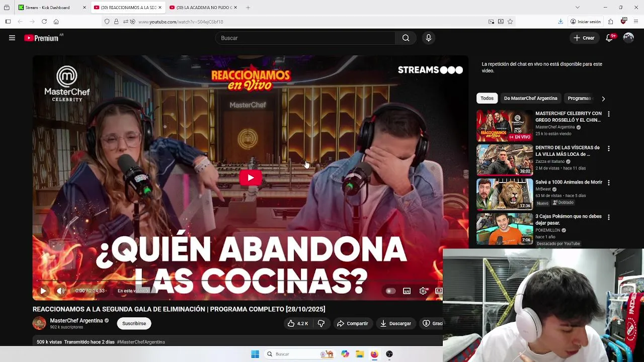The width and height of the screenshot is (644, 362).
Task: Open OBS Studio from the taskbar
Action: point(389,354)
